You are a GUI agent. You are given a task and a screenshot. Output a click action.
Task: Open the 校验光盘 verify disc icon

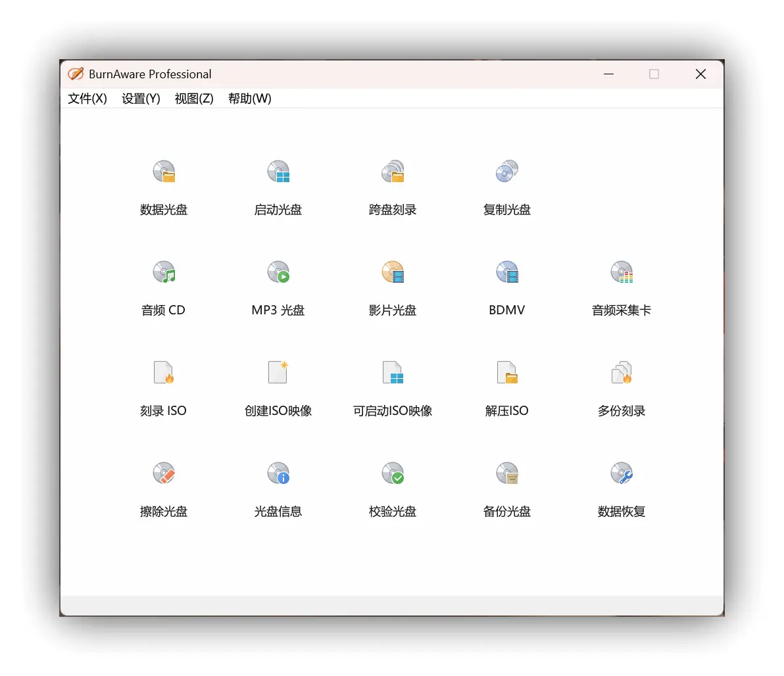(393, 473)
